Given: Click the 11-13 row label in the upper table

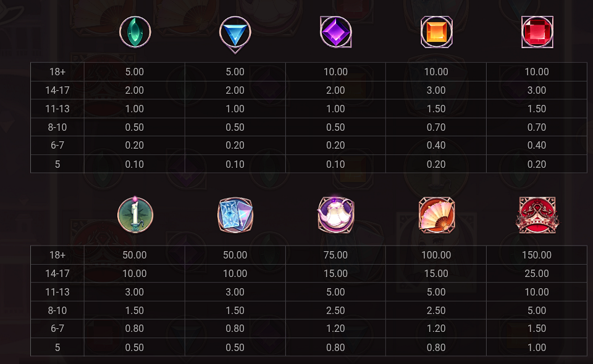Looking at the screenshot, I should click(57, 109).
